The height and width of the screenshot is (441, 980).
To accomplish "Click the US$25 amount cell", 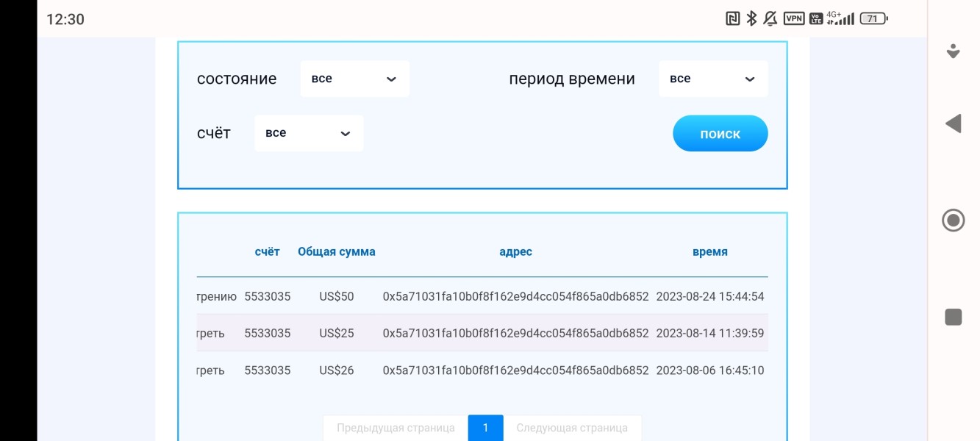I will tap(337, 334).
